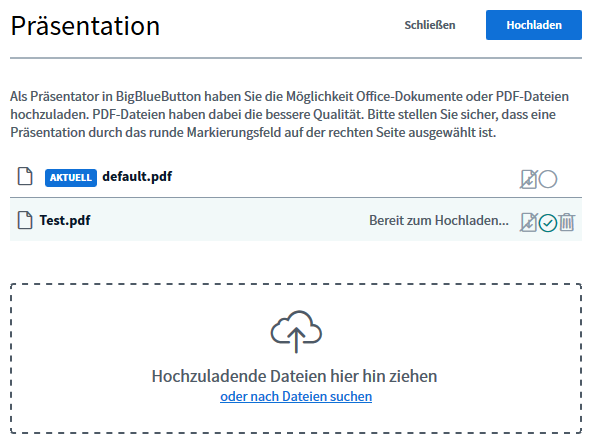Click the blue AKTUELL badge
This screenshot has height=447, width=595.
[71, 178]
